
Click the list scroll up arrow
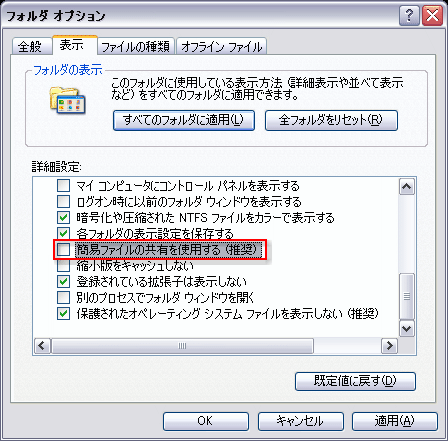(x=407, y=187)
